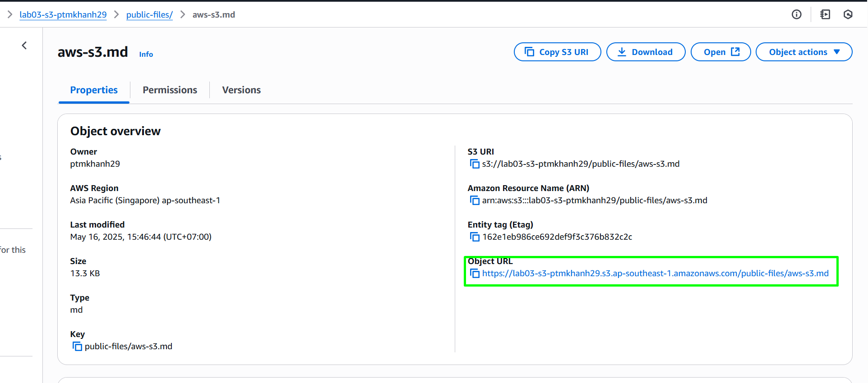This screenshot has width=868, height=383.
Task: Click the Object overview heading
Action: click(115, 131)
